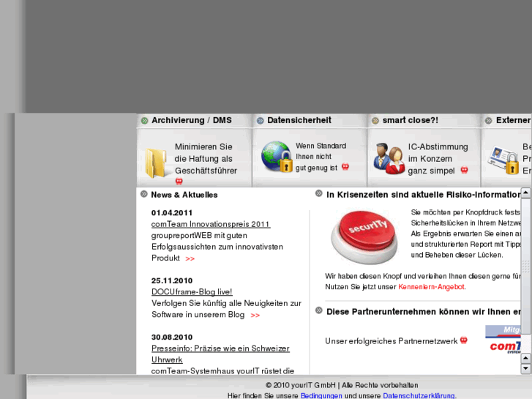532x399 pixels.
Task: Click the globe with padlock icon
Action: click(277, 157)
